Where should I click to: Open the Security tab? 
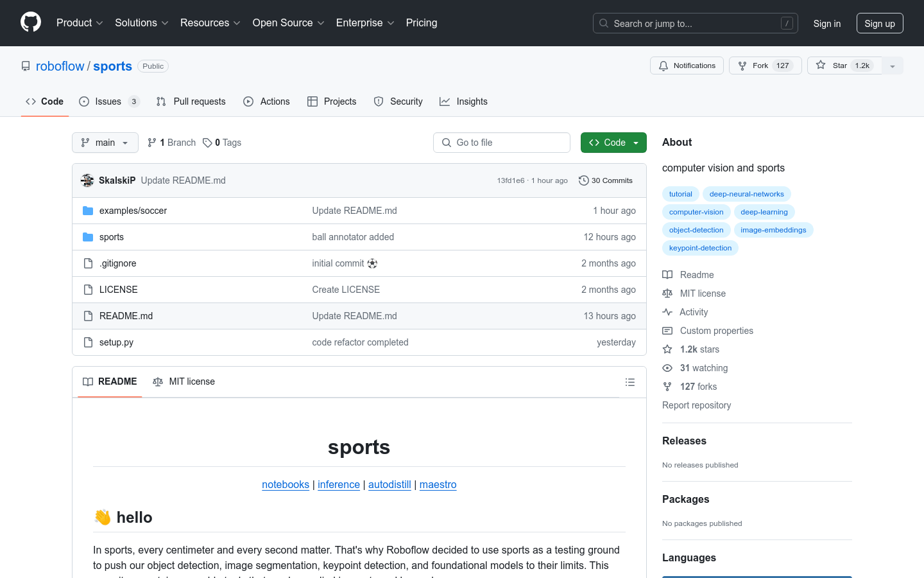click(398, 101)
